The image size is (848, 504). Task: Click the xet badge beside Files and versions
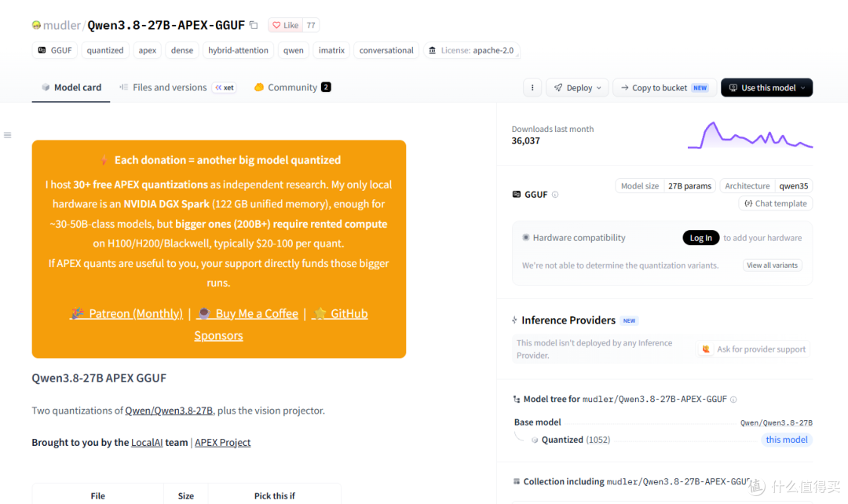[x=224, y=88]
